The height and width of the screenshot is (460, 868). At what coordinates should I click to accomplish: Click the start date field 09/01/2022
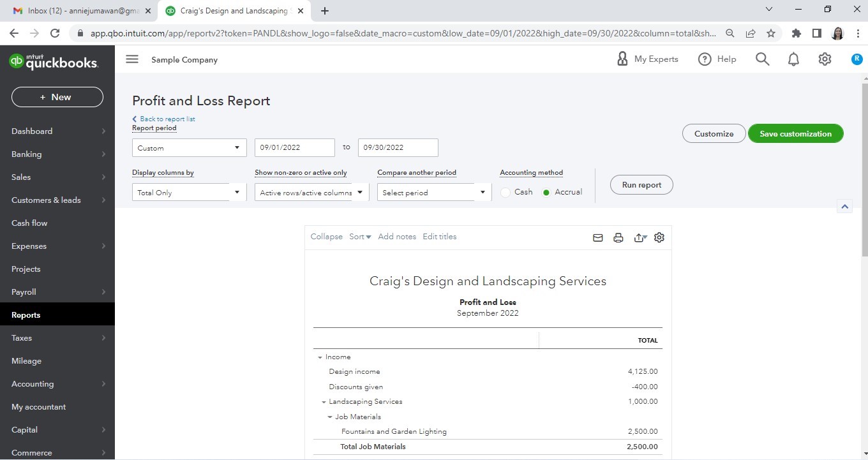click(x=294, y=147)
